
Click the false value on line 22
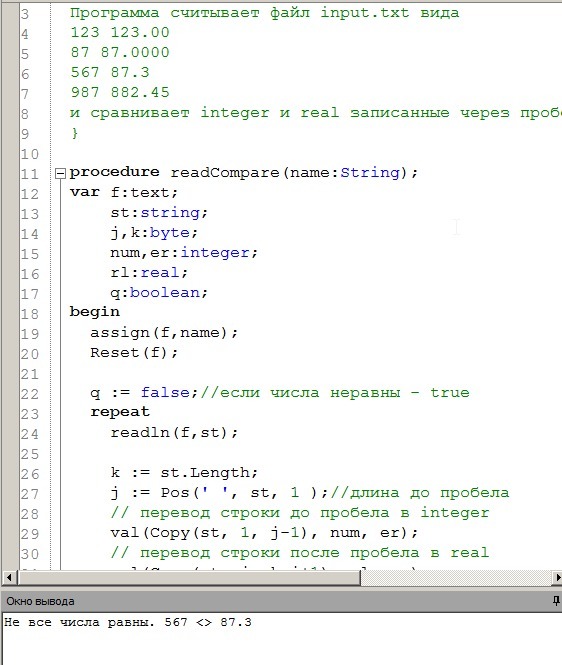point(165,392)
